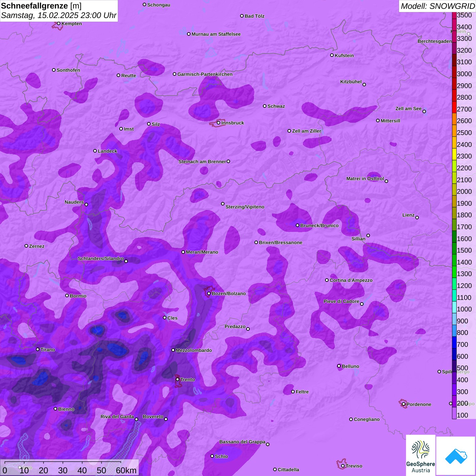The width and height of the screenshot is (476, 476).
Task: Click the Sterzing/Vipiteno label
Action: 245,207
